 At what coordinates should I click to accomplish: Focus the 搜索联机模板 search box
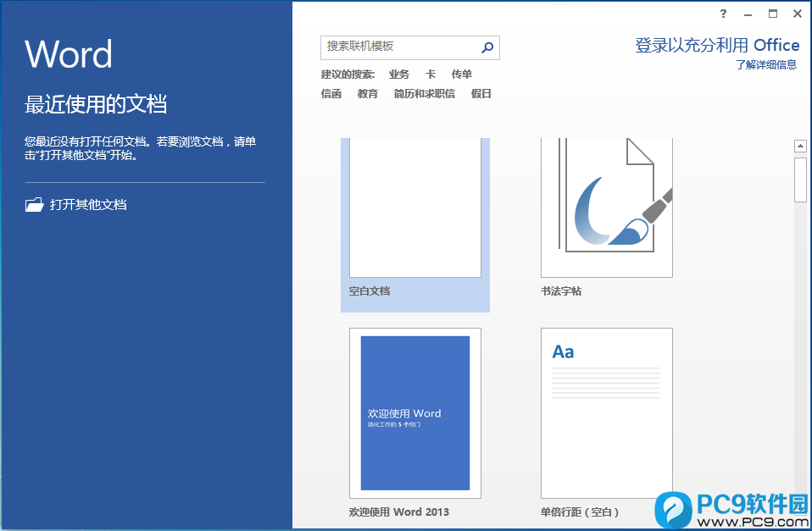[409, 47]
